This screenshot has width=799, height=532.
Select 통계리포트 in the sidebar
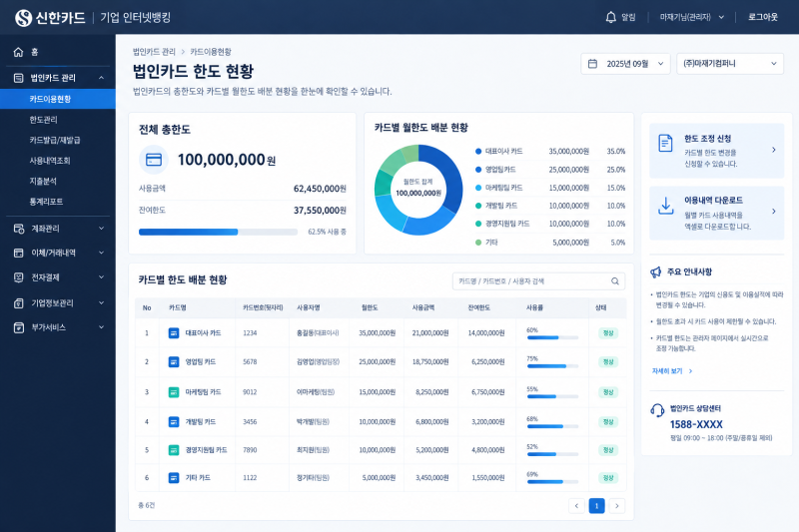pos(46,202)
